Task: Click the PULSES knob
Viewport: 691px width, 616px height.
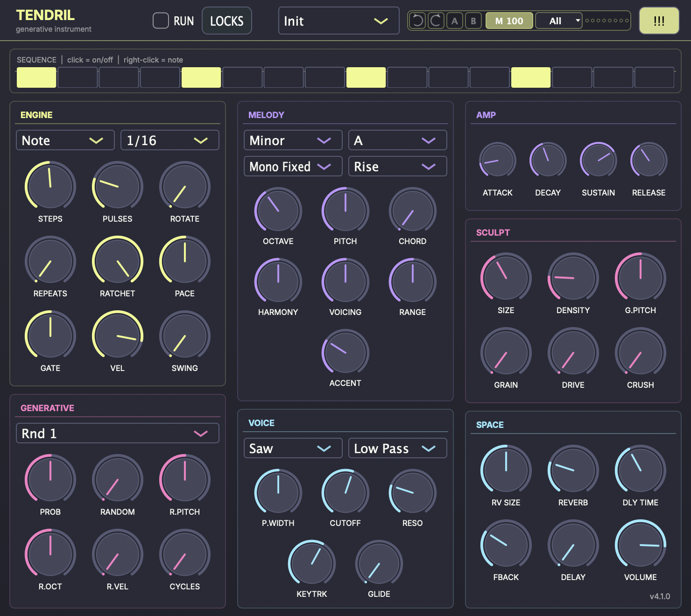Action: tap(118, 186)
